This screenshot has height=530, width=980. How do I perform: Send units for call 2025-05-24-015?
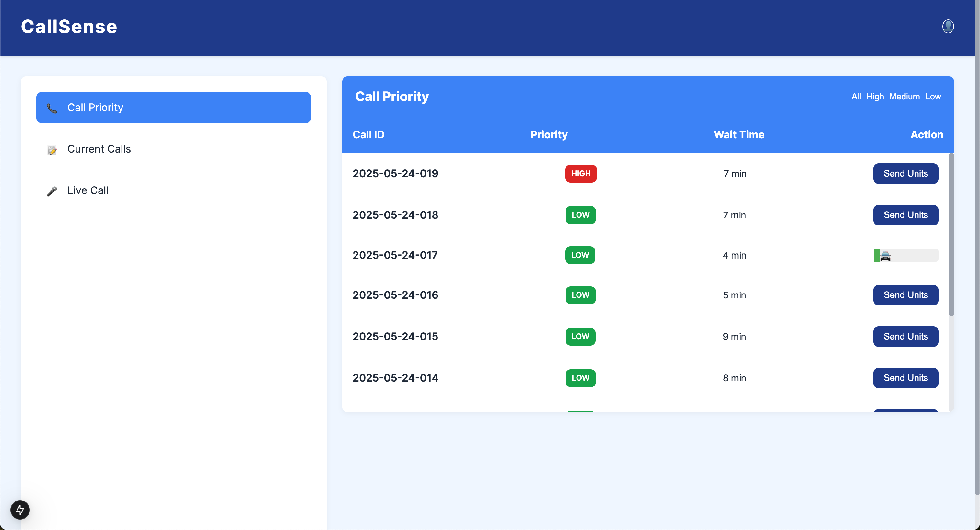[x=905, y=337]
